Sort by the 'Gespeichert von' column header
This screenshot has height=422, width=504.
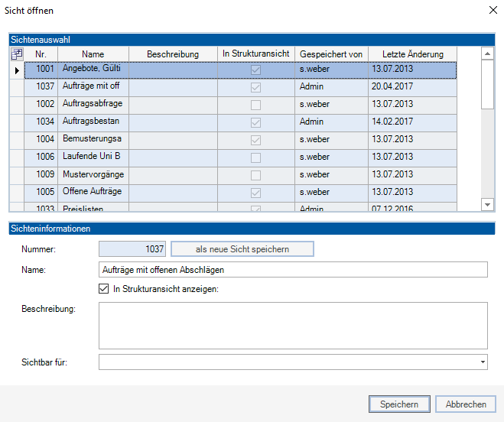point(331,54)
